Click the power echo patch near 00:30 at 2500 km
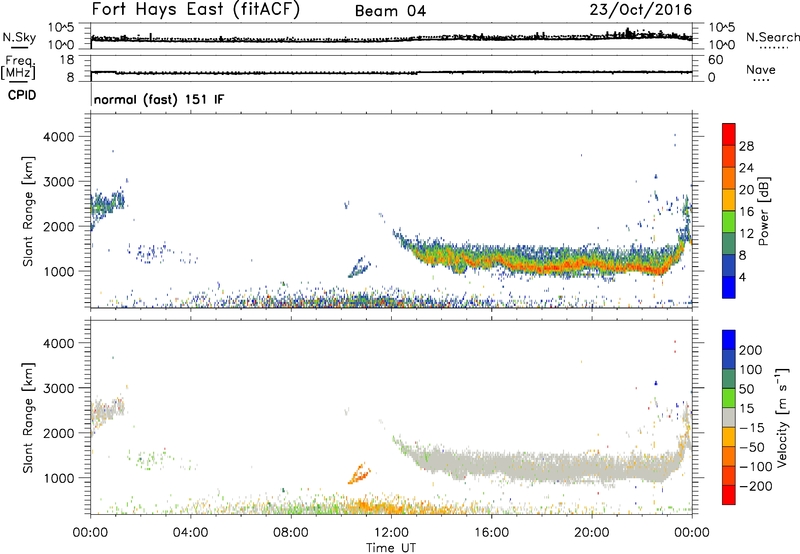800x554 pixels. [x=107, y=204]
